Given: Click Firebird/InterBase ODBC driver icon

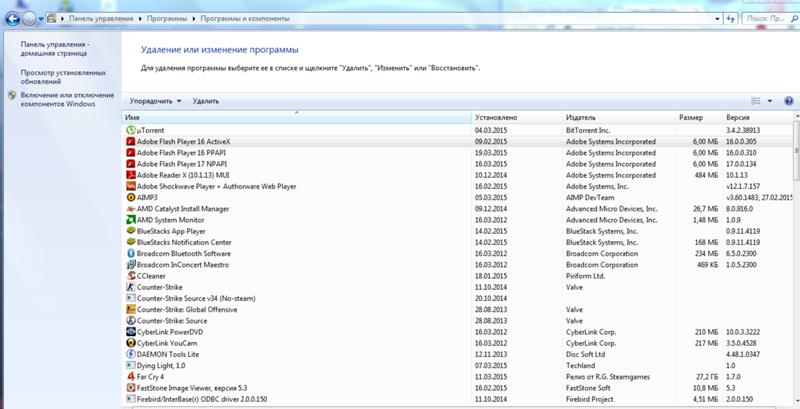Looking at the screenshot, I should 131,399.
